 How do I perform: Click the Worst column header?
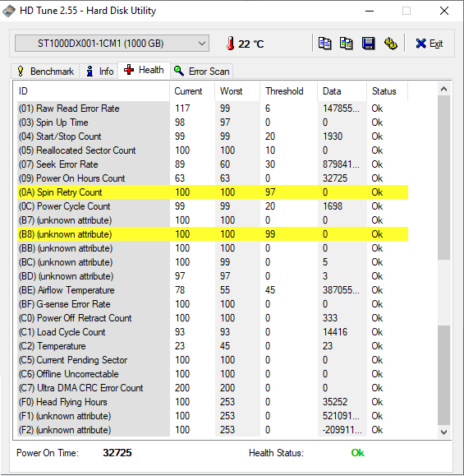tap(237, 91)
